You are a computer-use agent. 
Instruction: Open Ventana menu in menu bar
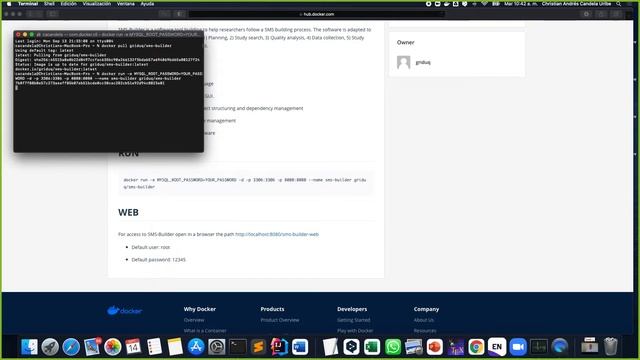coord(126,4)
